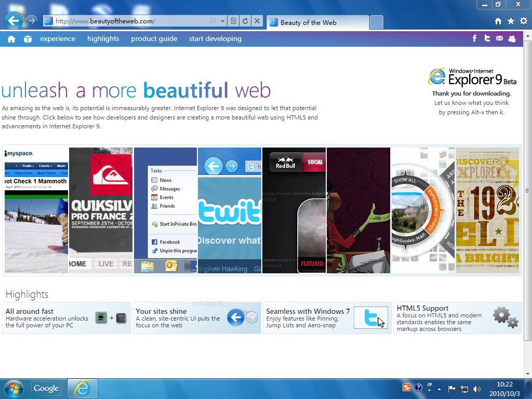Open the myspace showcase thumbnail
The image size is (532, 399).
[x=36, y=210]
